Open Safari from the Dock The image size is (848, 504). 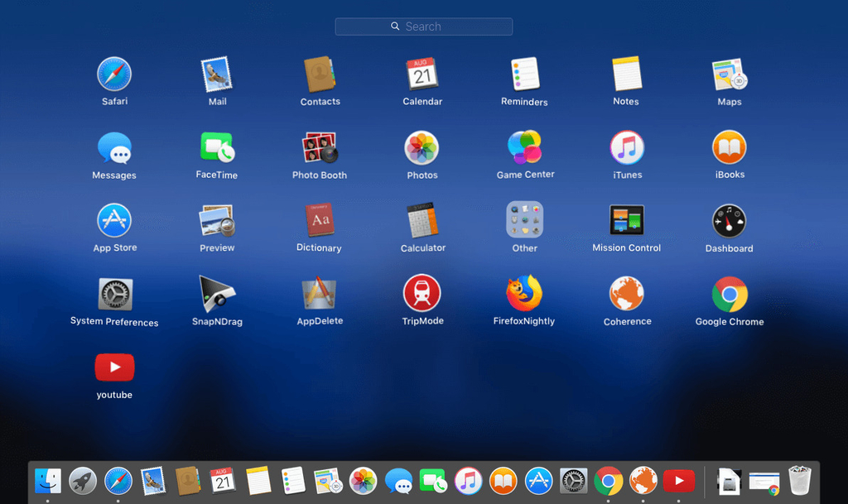click(118, 481)
